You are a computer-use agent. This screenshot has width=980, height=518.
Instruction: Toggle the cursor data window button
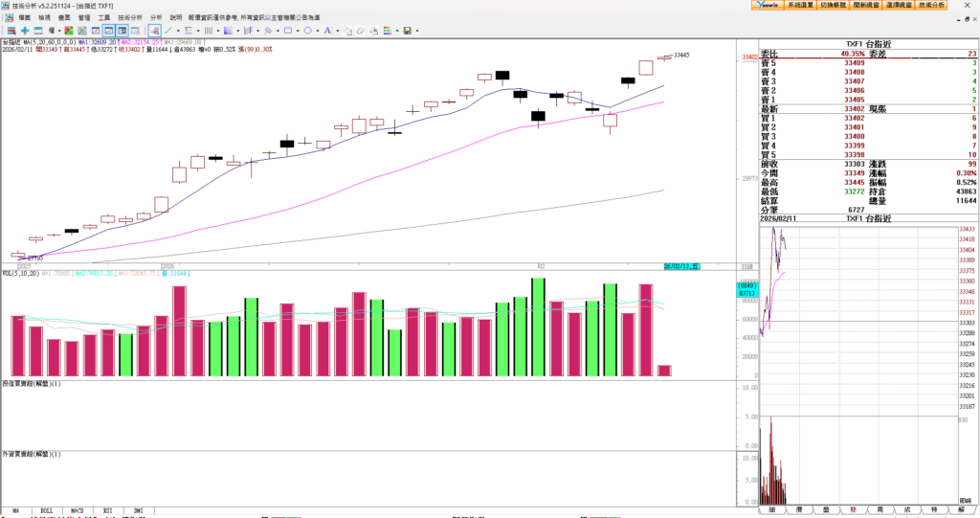[135, 31]
